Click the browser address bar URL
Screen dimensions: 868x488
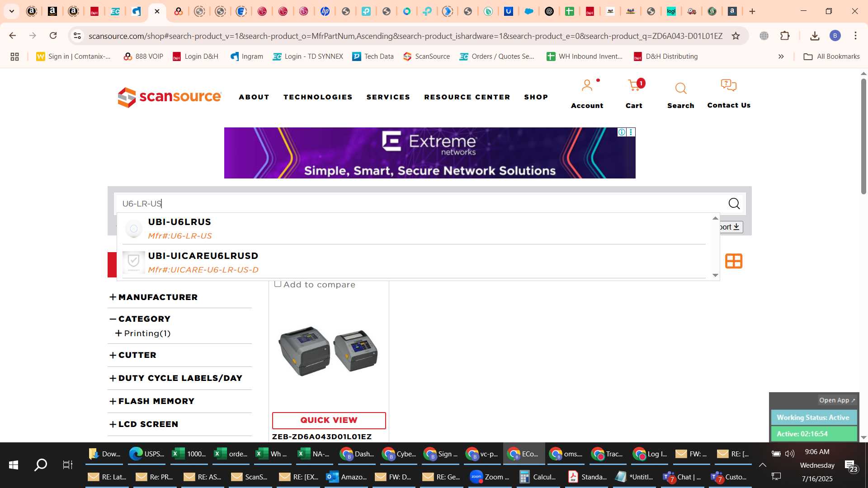(406, 36)
